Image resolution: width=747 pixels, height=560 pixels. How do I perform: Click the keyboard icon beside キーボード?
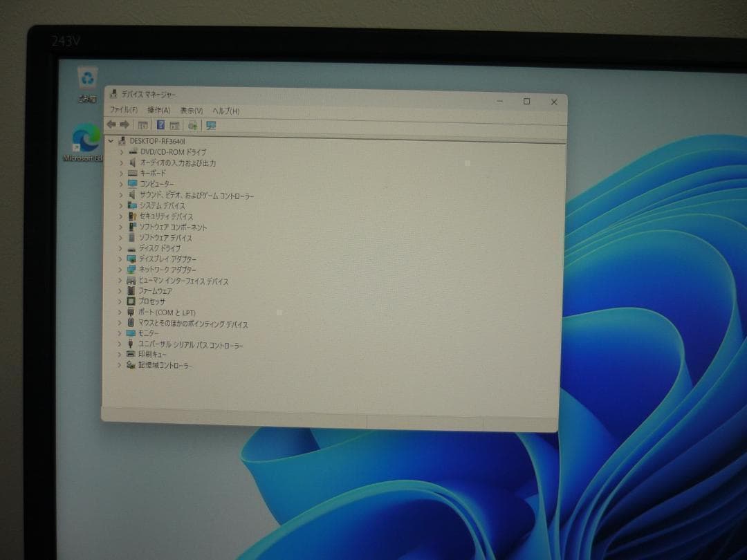pyautogui.click(x=132, y=173)
